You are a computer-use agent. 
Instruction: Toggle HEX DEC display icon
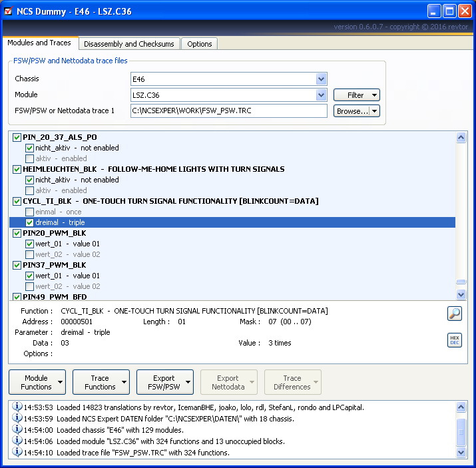coord(455,340)
